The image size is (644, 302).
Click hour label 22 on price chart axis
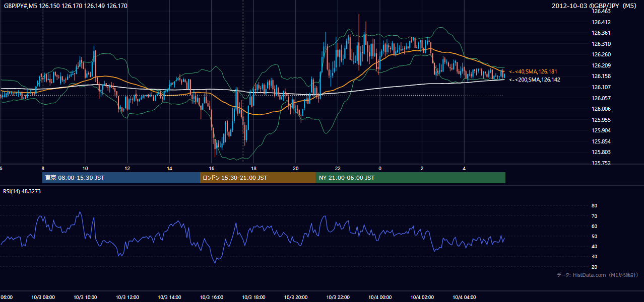point(338,169)
